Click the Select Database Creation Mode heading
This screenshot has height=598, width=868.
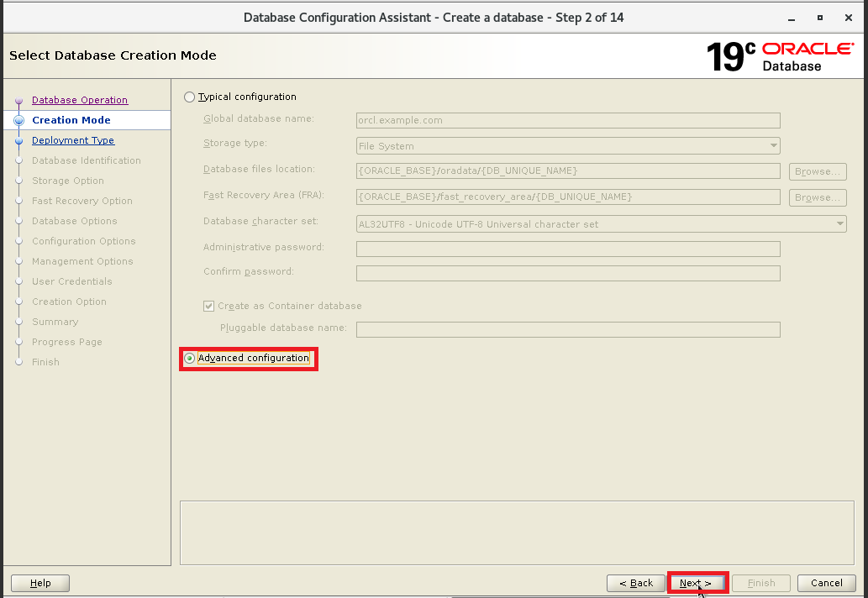(x=113, y=55)
